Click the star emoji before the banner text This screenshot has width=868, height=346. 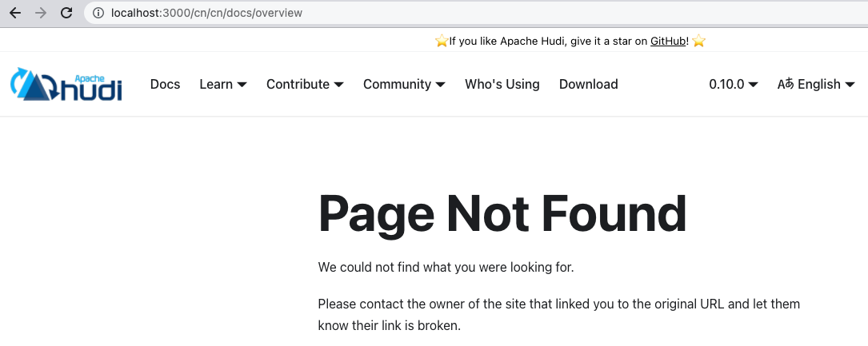(x=441, y=41)
